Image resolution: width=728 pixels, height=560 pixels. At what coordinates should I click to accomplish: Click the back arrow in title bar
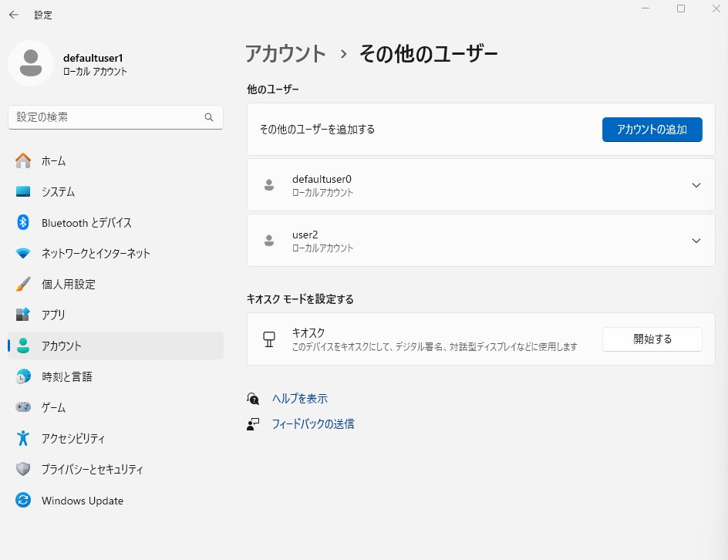[14, 15]
